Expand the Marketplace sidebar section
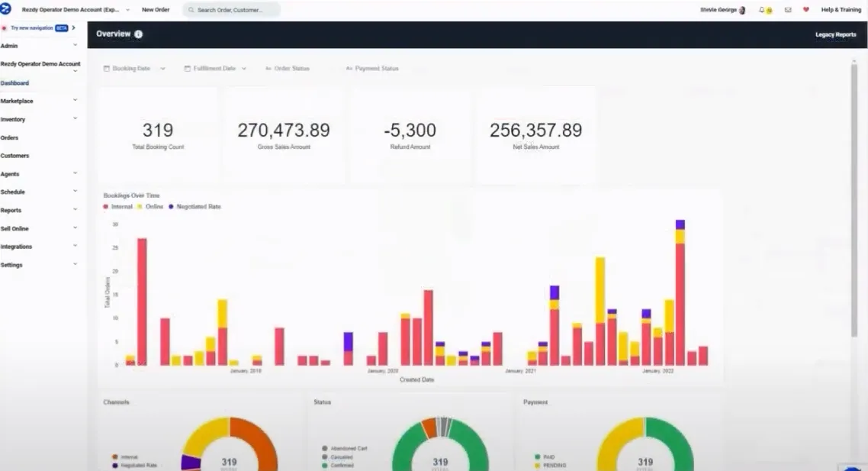Image resolution: width=868 pixels, height=471 pixels. 39,101
